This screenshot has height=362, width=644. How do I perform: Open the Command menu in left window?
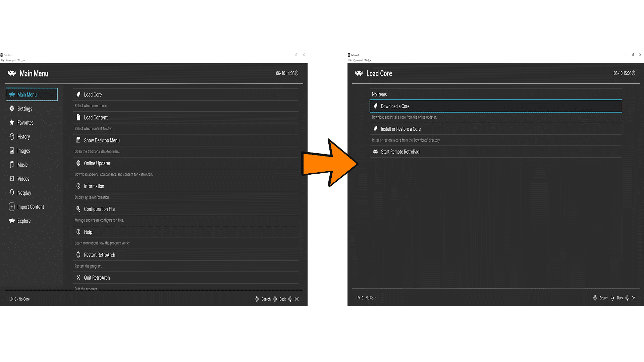(11, 61)
